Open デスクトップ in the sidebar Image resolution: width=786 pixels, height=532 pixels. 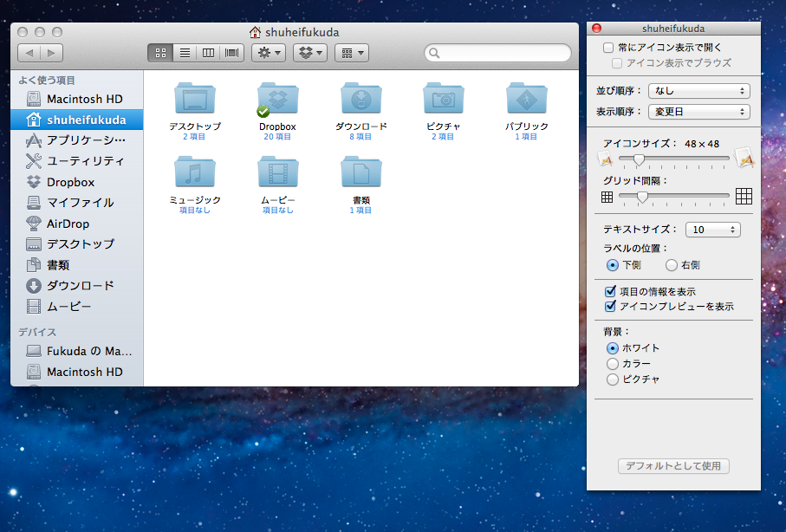(77, 244)
